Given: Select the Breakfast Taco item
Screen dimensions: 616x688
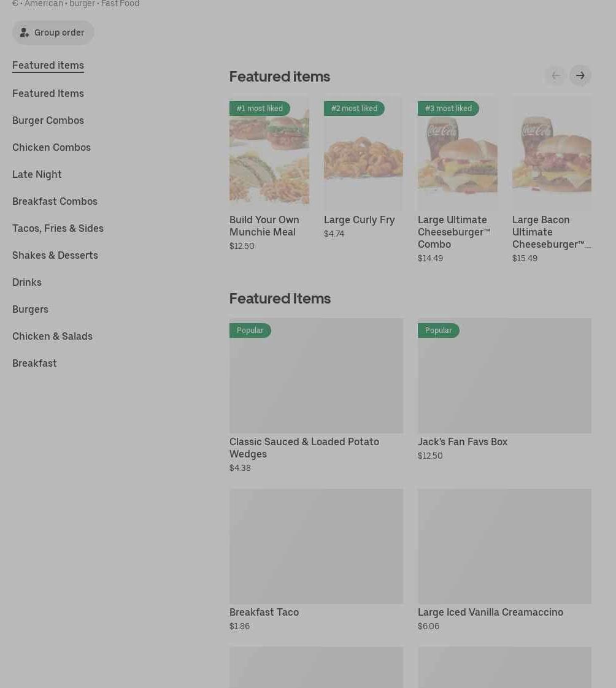Looking at the screenshot, I should click(x=316, y=546).
